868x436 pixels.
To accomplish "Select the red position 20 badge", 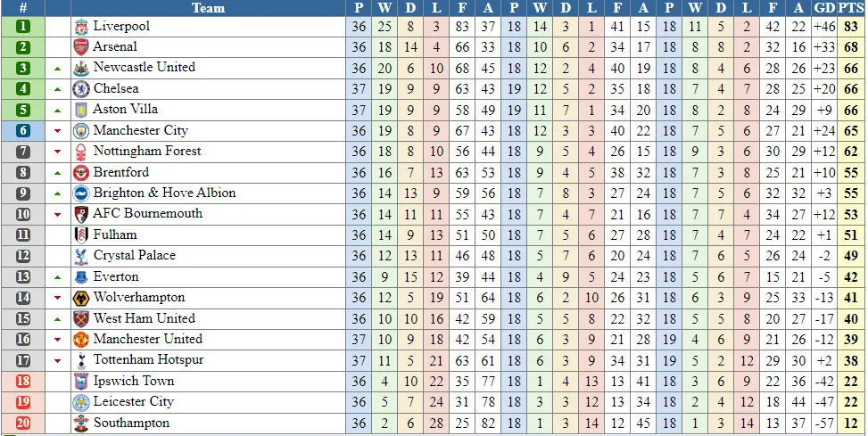I will [23, 424].
